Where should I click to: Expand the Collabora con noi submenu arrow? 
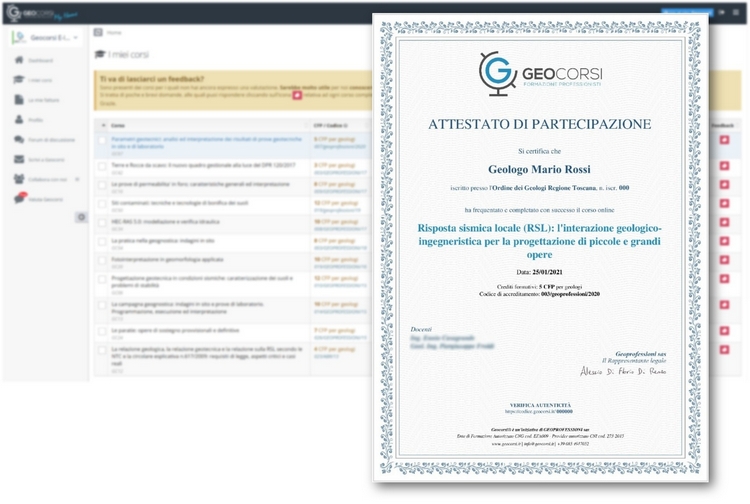77,179
